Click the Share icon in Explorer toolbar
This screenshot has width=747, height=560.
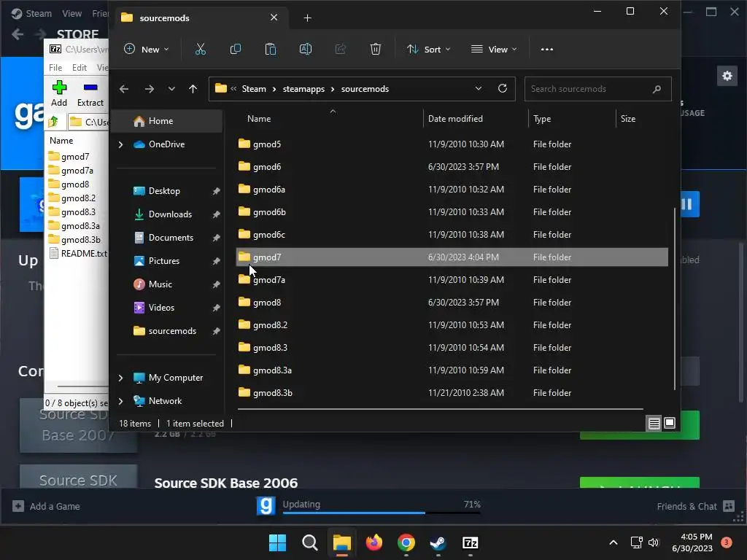pyautogui.click(x=341, y=49)
